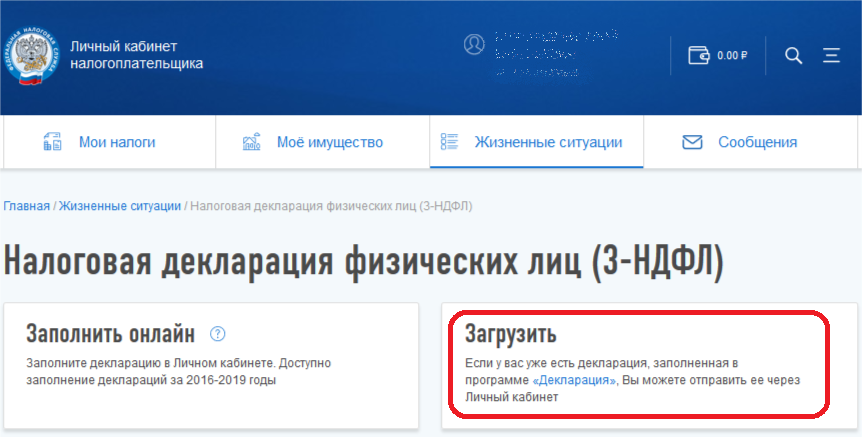Viewport: 862px width, 437px height.
Task: Click the Сообщения envelope icon
Action: (x=692, y=142)
